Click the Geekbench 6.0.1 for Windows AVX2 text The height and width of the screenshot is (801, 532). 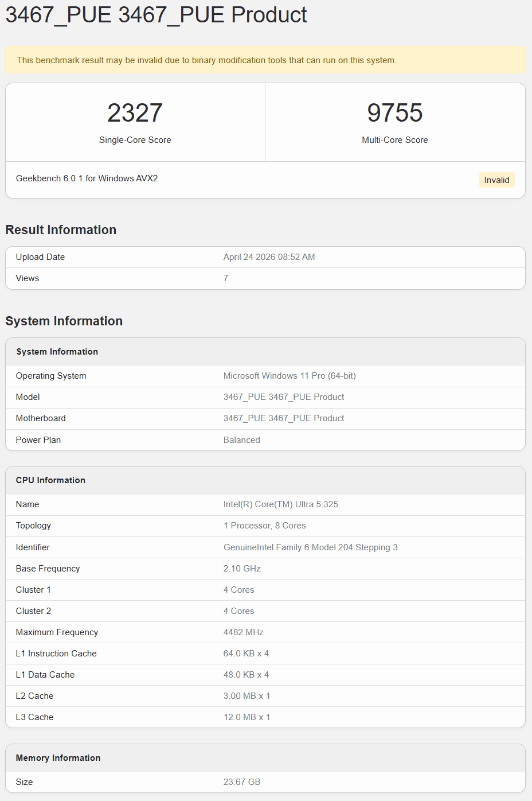click(87, 178)
